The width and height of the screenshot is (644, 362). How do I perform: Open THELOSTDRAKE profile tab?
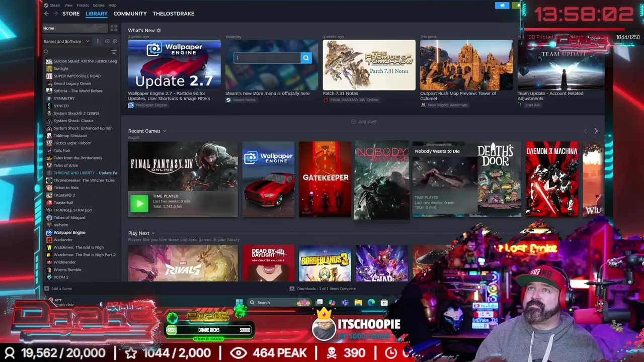[173, 14]
